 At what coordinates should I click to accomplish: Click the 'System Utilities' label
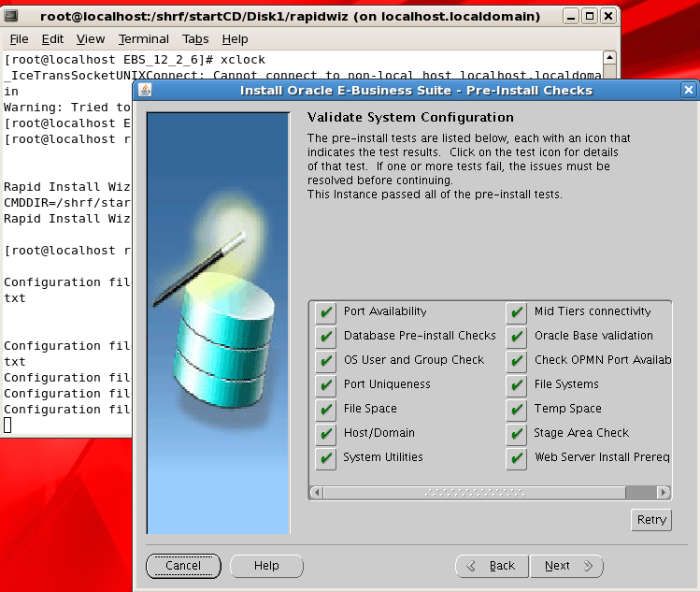[382, 457]
